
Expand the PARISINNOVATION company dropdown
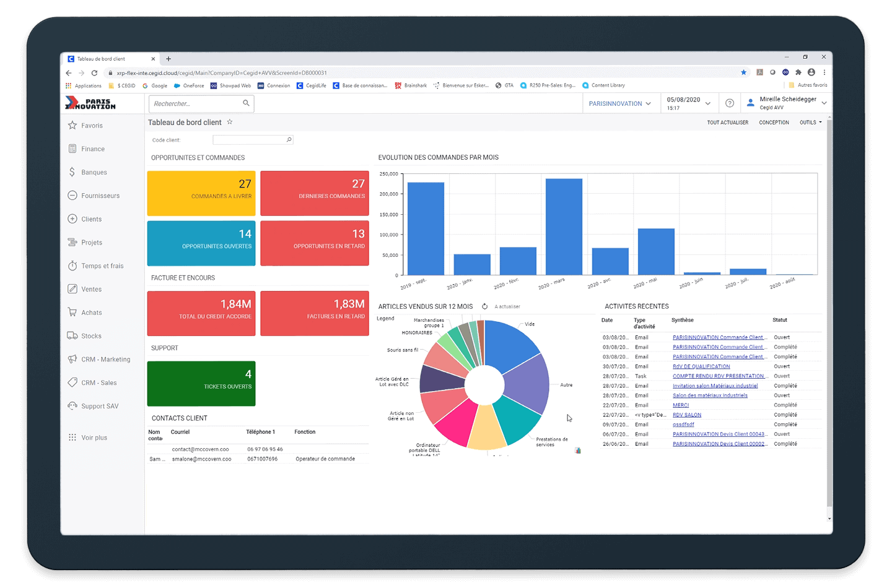[x=619, y=103]
